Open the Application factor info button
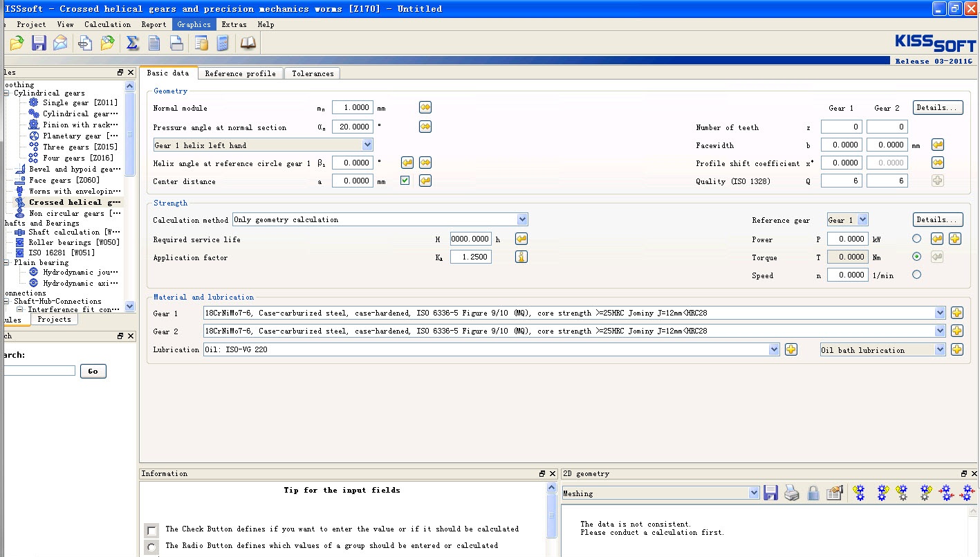Image resolution: width=980 pixels, height=557 pixels. pos(521,257)
